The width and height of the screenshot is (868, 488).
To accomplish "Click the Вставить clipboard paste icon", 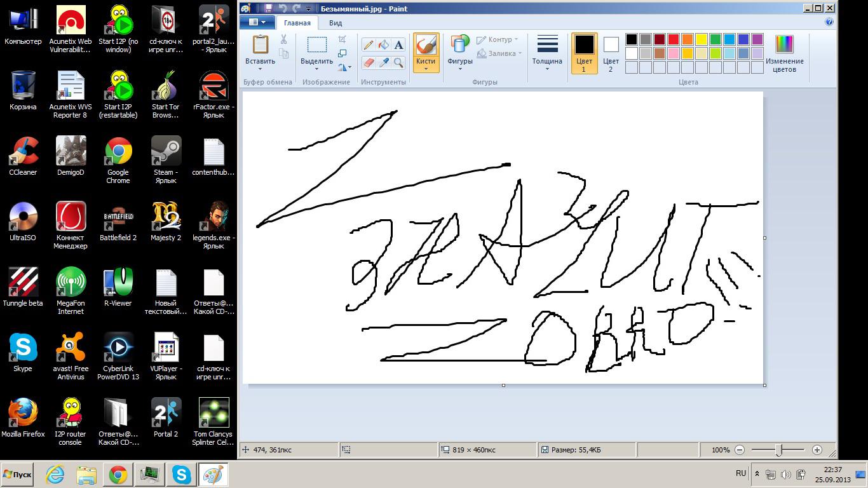I will (261, 44).
